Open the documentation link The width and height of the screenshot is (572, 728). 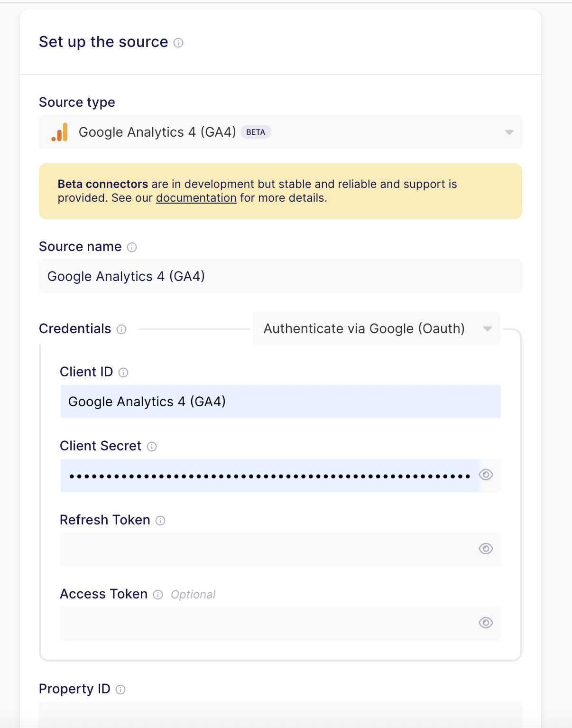[x=196, y=198]
